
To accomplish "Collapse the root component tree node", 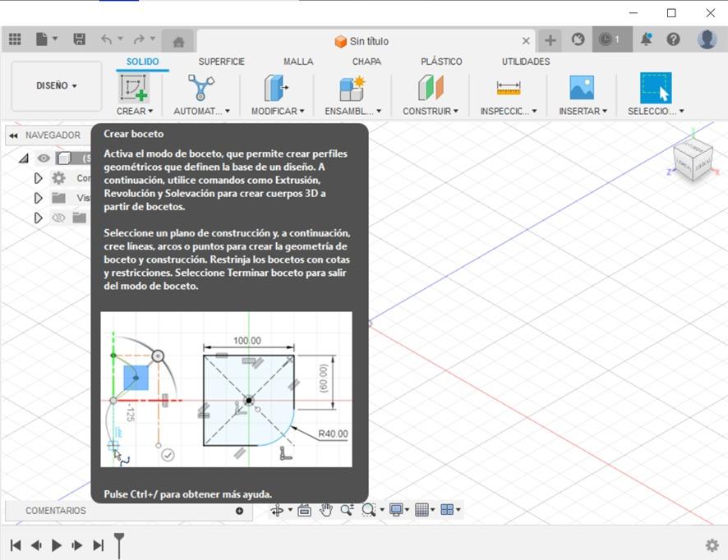I will [x=23, y=158].
